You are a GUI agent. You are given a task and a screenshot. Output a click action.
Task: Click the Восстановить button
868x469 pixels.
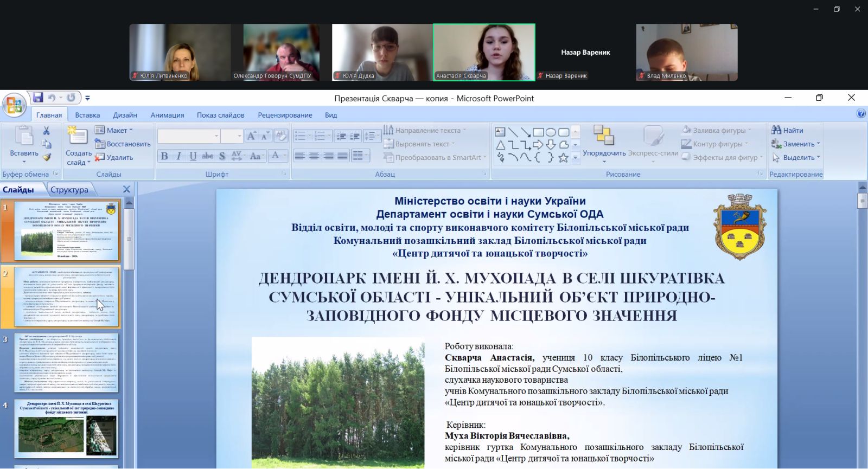pyautogui.click(x=123, y=144)
